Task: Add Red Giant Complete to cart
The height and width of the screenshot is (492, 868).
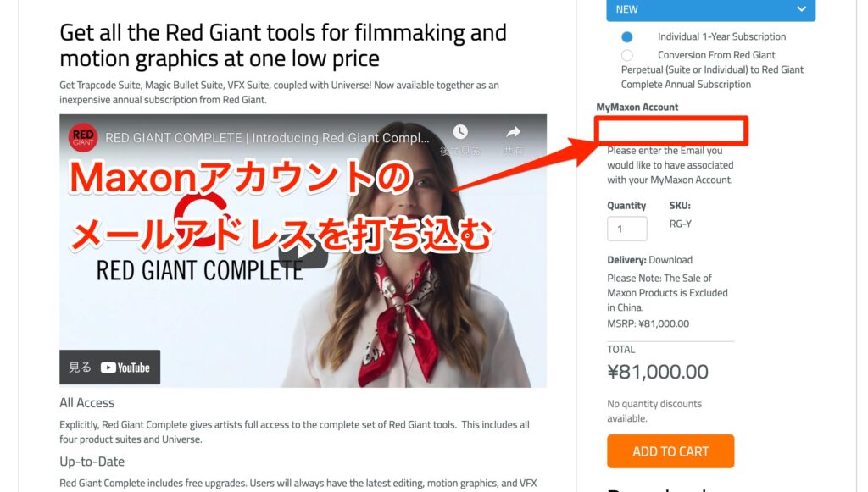Action: (x=670, y=451)
